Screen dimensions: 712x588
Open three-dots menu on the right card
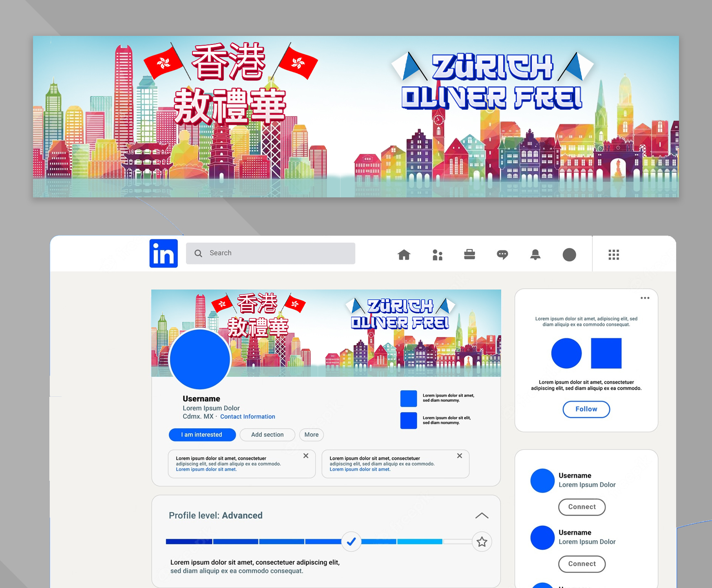tap(645, 298)
